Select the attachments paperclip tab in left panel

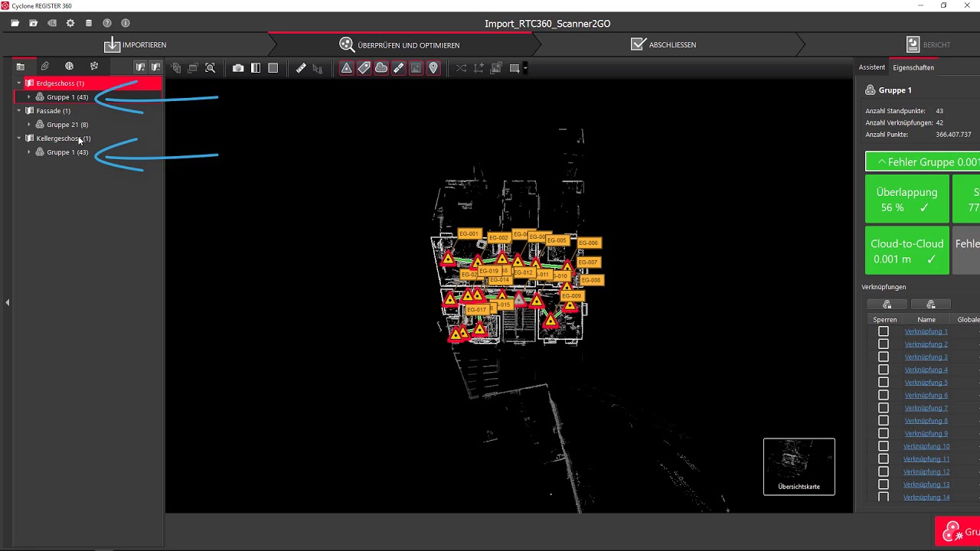click(45, 67)
